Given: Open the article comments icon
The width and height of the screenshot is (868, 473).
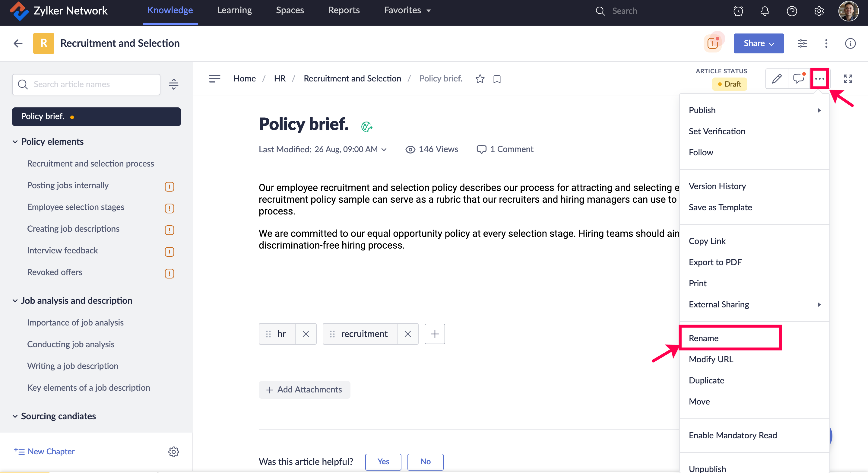Looking at the screenshot, I should click(x=799, y=78).
